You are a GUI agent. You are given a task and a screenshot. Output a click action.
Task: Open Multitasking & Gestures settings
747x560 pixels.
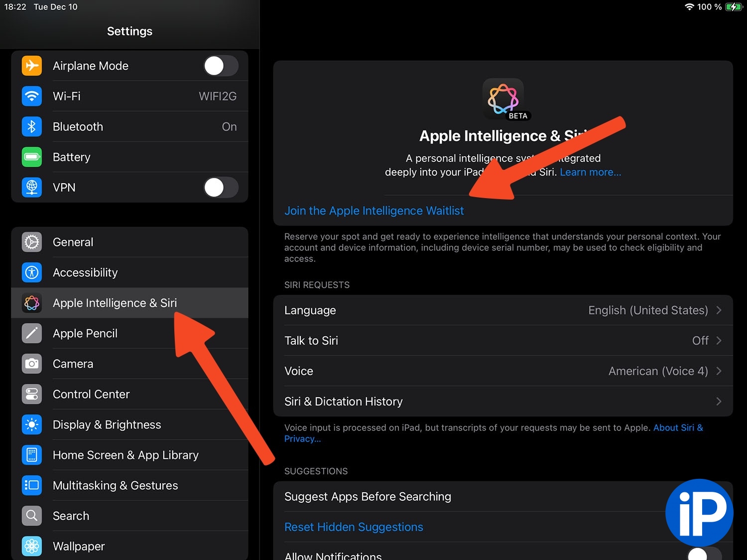point(129,485)
